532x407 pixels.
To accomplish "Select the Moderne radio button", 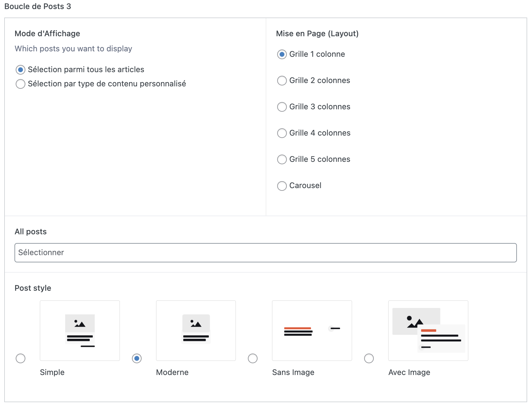I will point(137,358).
